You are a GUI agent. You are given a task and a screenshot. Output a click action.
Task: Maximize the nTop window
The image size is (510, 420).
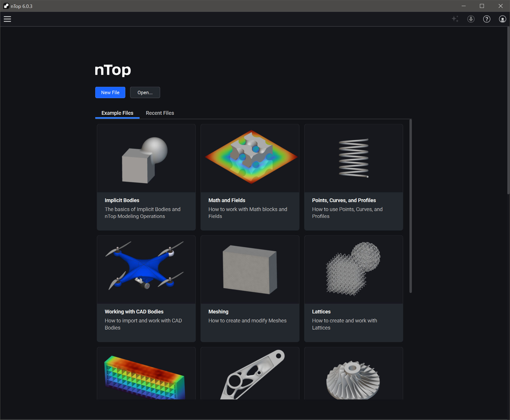click(x=482, y=6)
